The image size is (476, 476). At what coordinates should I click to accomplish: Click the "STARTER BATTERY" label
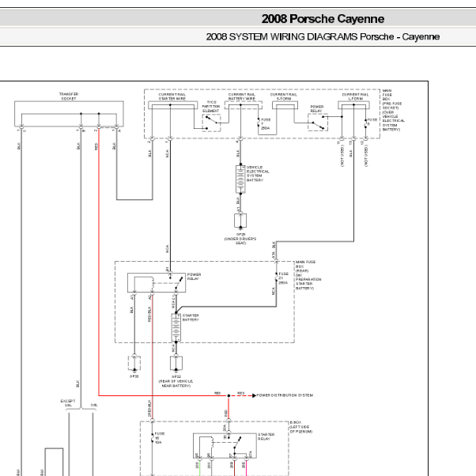click(191, 318)
